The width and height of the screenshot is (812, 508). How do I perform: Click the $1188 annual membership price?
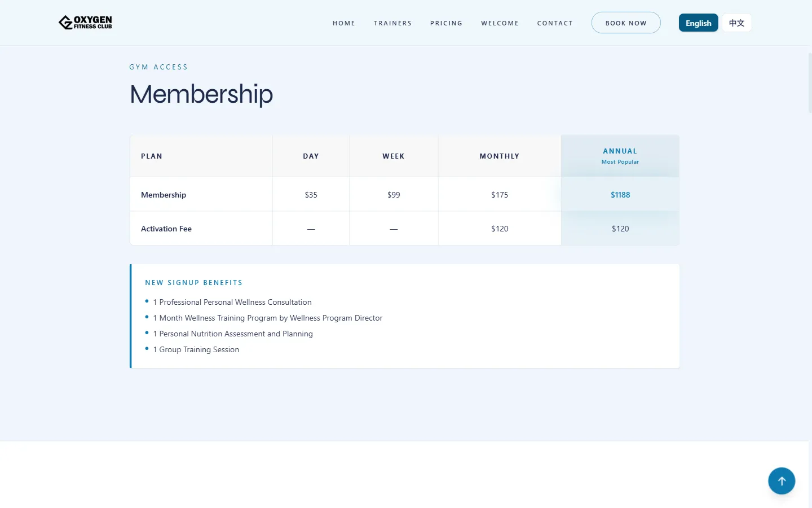[620, 194]
